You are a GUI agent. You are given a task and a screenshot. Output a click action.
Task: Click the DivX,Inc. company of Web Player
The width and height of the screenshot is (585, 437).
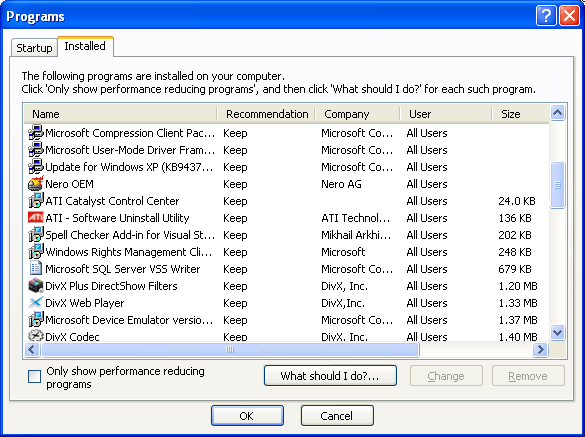343,303
